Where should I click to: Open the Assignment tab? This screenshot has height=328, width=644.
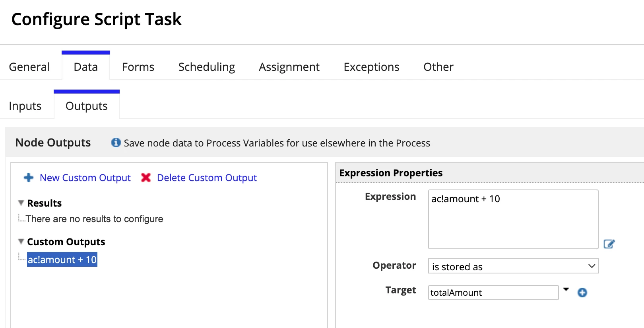tap(289, 67)
